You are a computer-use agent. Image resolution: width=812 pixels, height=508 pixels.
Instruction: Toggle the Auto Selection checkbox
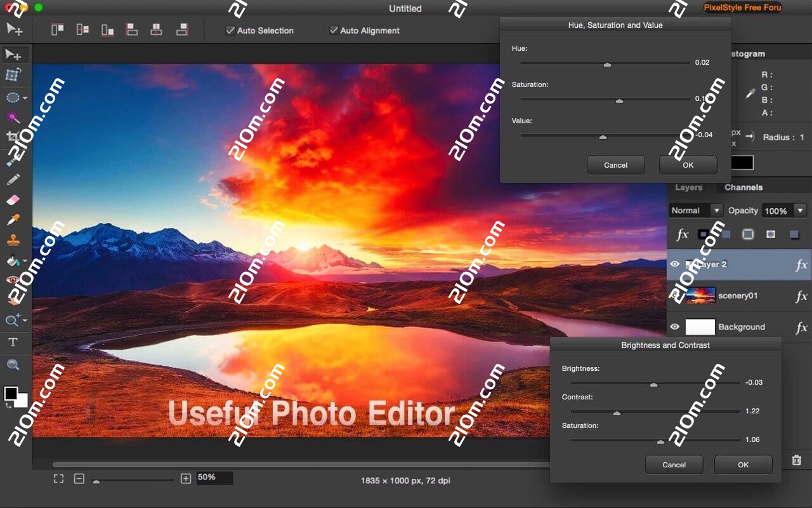pos(230,30)
